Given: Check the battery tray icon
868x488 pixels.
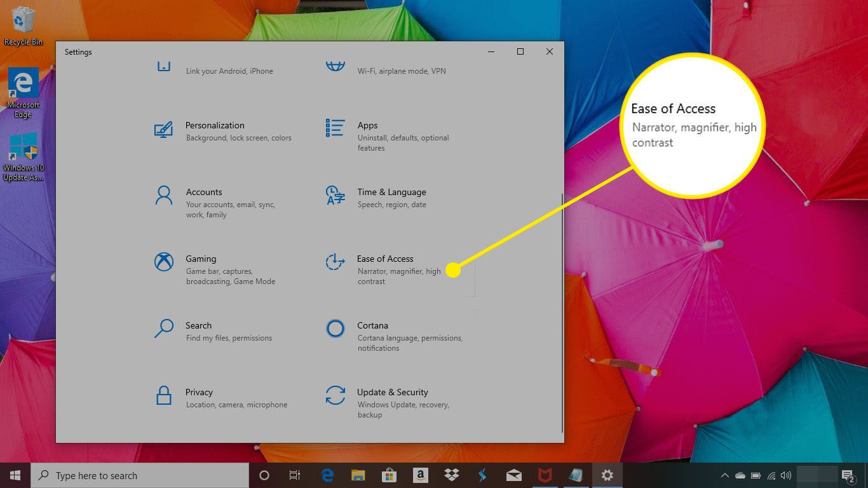Looking at the screenshot, I should pos(756,475).
